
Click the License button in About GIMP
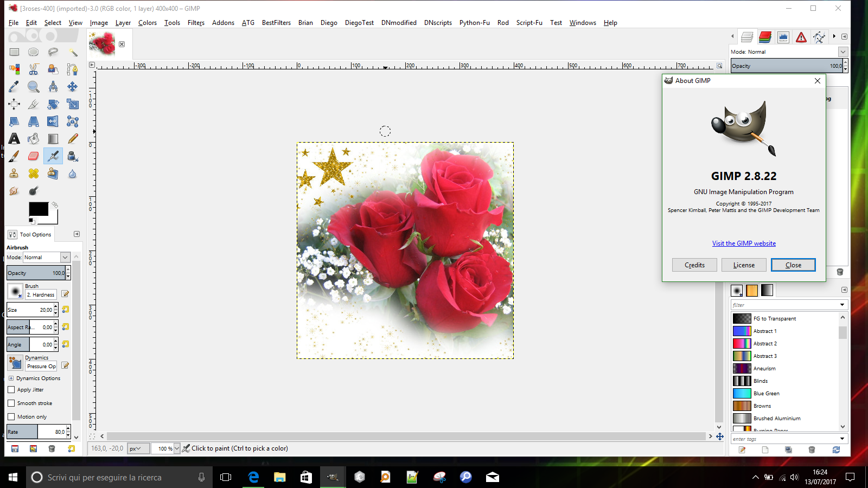(744, 265)
